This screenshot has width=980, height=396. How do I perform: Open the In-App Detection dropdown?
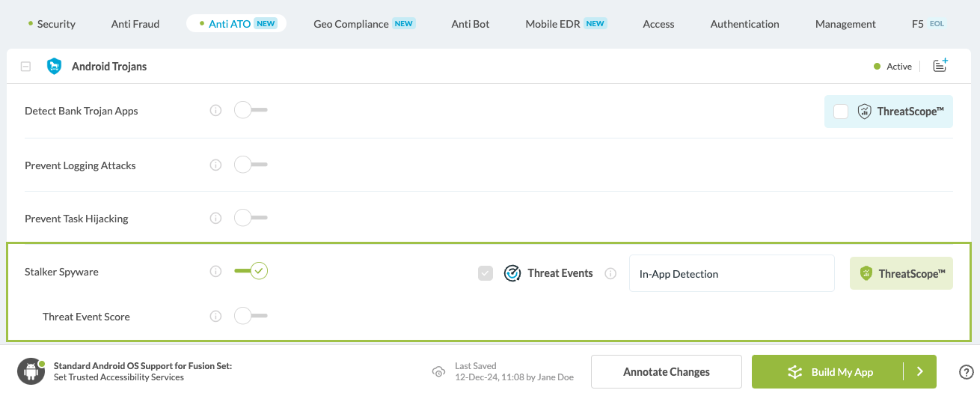click(731, 274)
